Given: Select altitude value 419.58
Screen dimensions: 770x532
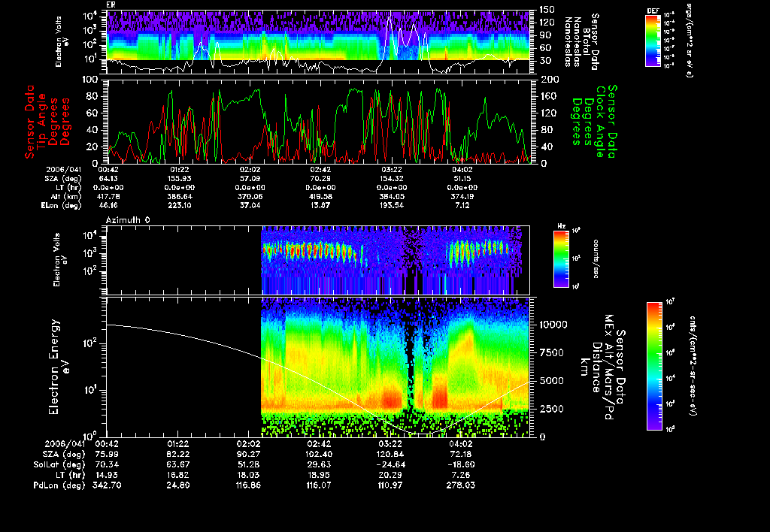Looking at the screenshot, I should (x=320, y=196).
